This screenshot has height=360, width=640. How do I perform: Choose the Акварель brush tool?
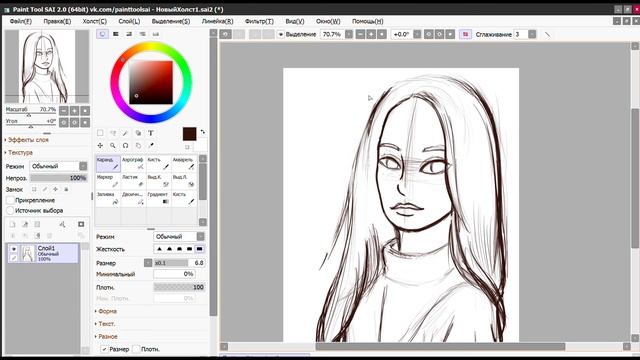(184, 164)
